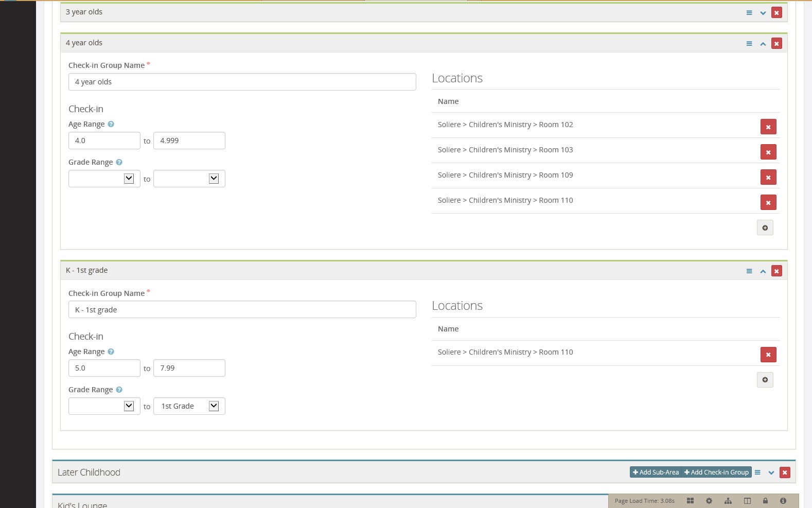Click Add Sub-Area button in Later Childhood
The width and height of the screenshot is (812, 508).
pos(655,472)
